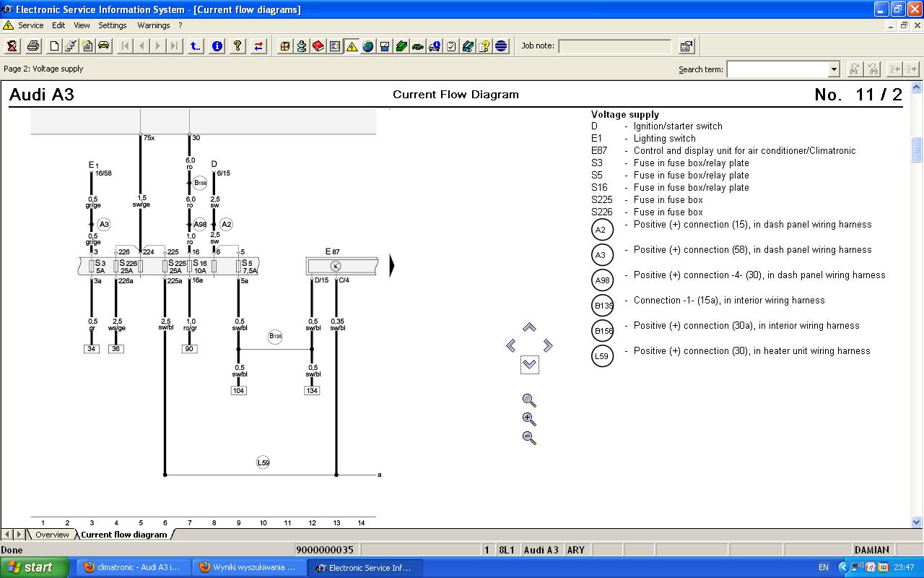The image size is (924, 578).
Task: Click Electronic Service Inf taskbar button
Action: tap(365, 568)
